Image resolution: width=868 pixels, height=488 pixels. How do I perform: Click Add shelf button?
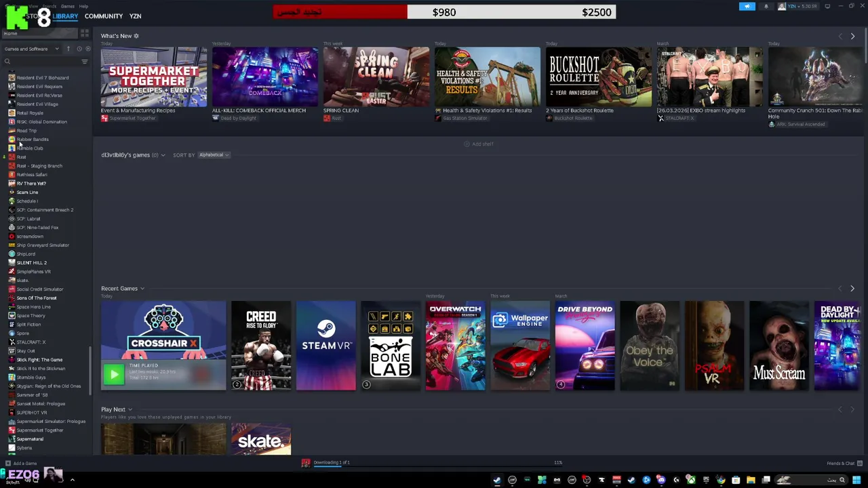click(479, 144)
